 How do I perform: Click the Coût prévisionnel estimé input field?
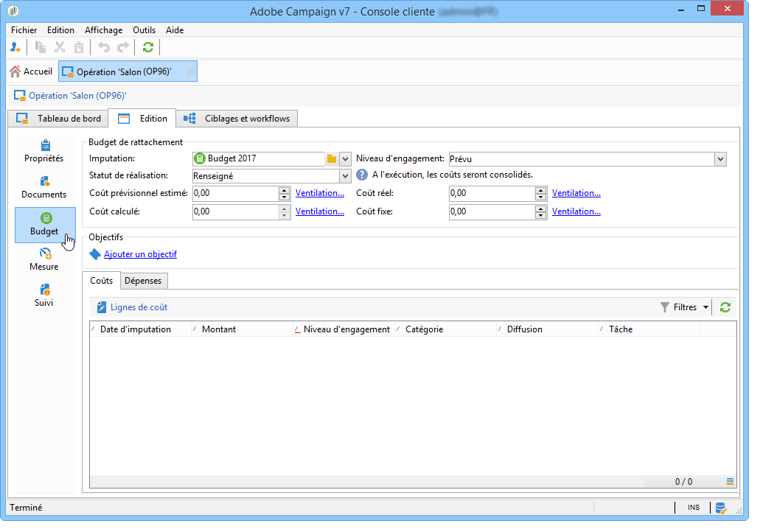point(236,193)
